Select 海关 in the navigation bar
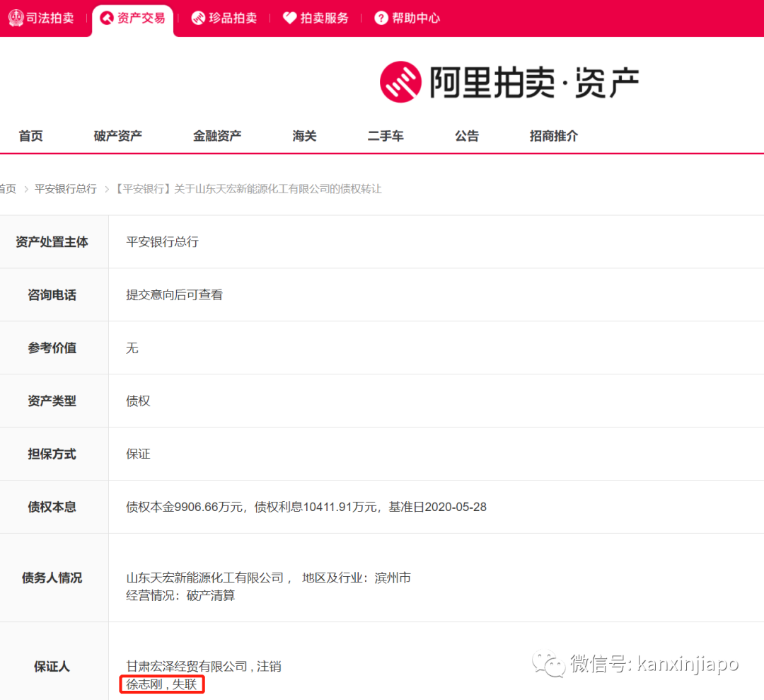 (305, 136)
